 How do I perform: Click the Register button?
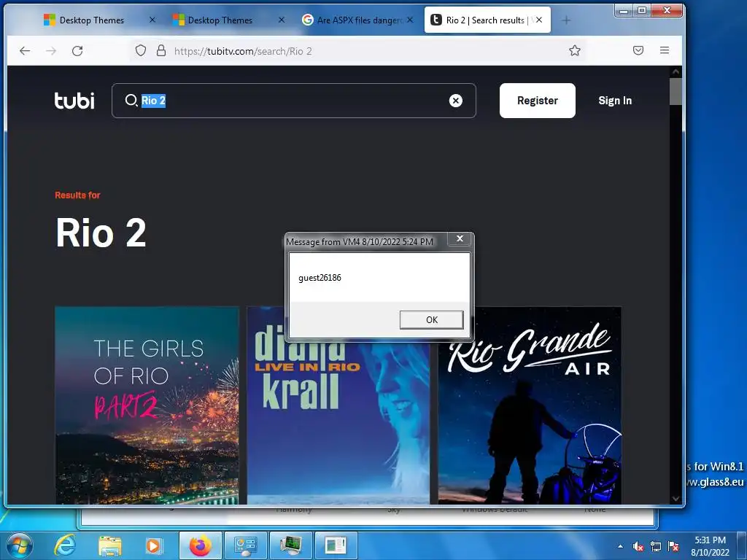tap(538, 101)
